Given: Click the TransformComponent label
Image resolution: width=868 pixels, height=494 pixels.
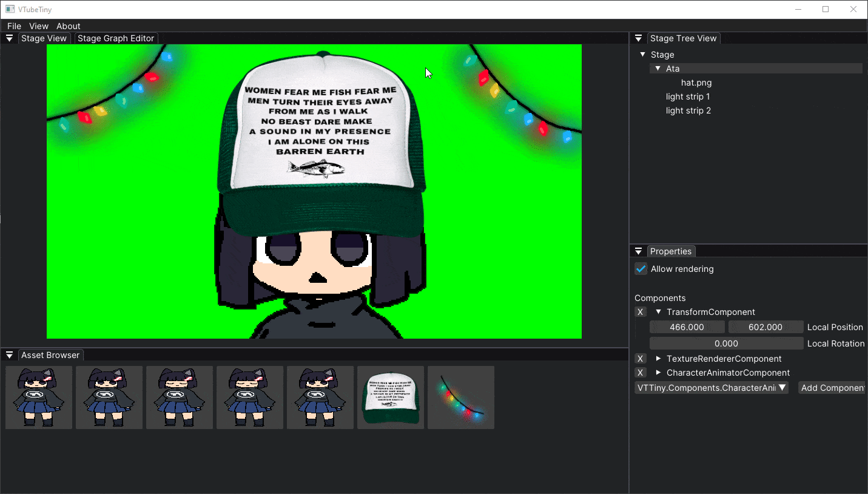Looking at the screenshot, I should (x=711, y=312).
